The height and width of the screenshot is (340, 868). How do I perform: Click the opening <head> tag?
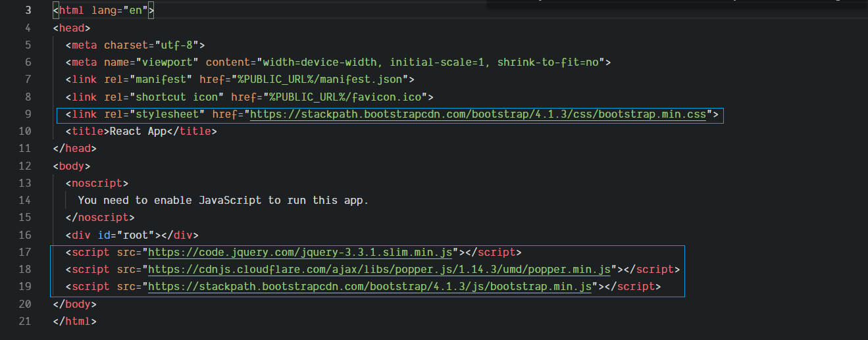coord(72,28)
